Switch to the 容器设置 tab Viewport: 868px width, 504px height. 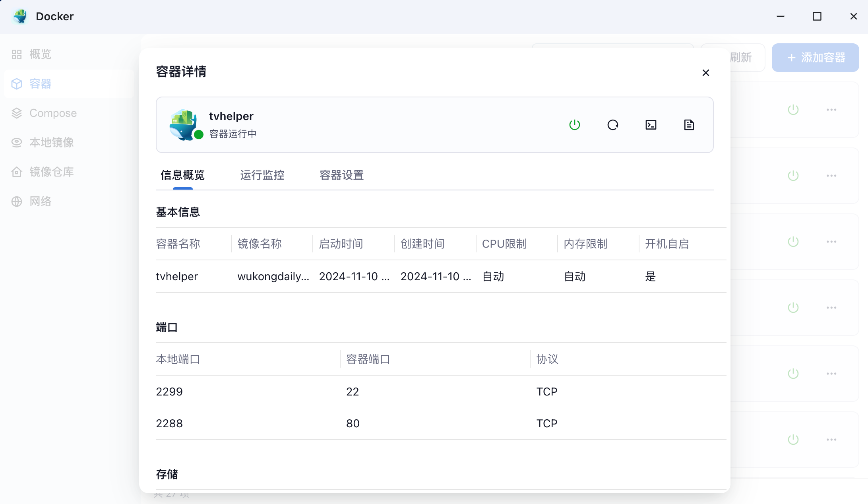342,175
